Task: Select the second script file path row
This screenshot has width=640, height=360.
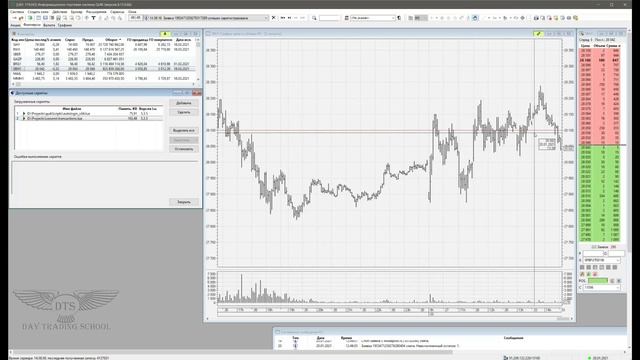Action: point(89,118)
